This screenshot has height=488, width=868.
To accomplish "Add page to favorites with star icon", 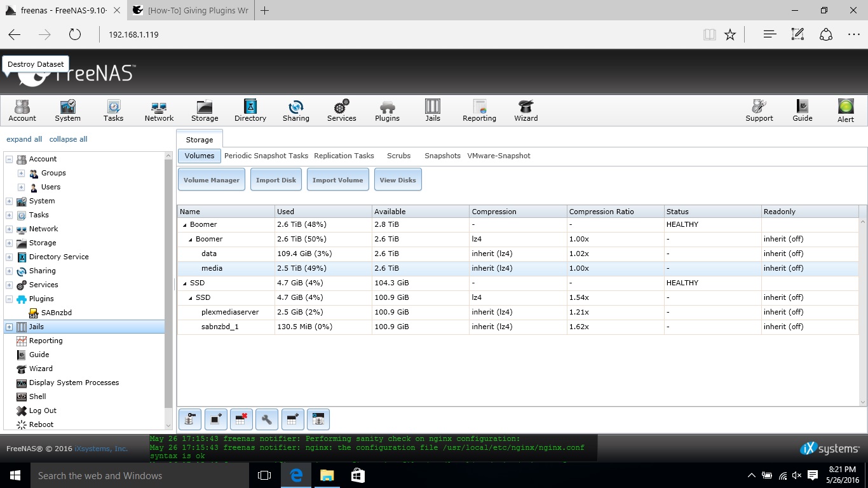I will pos(730,34).
